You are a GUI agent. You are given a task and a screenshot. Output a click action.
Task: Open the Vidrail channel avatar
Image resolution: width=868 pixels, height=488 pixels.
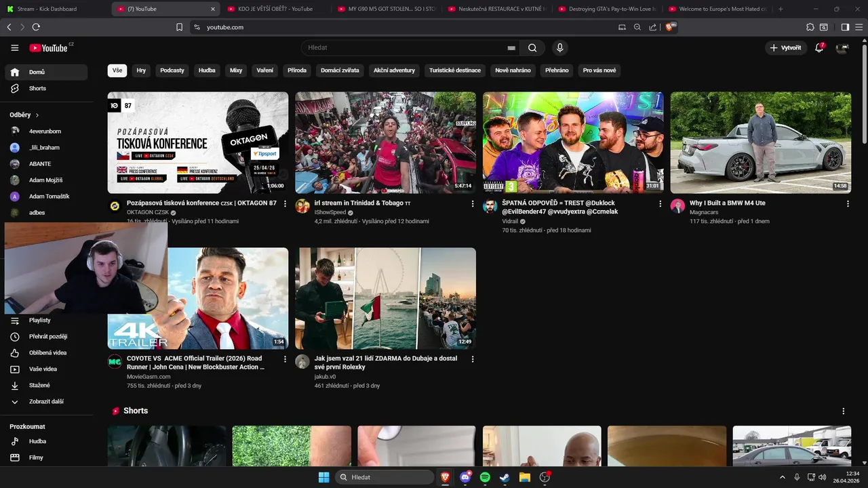pos(490,206)
